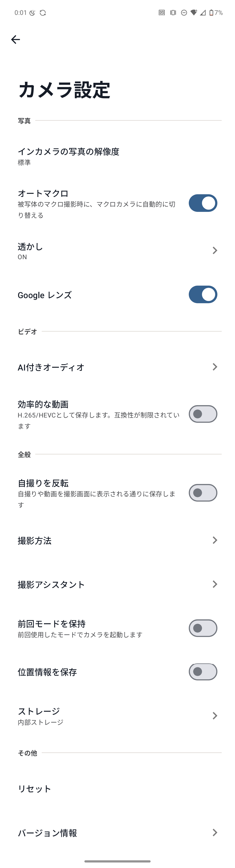
Task: Expand AI付きオーディオ chevron
Action: pyautogui.click(x=215, y=367)
